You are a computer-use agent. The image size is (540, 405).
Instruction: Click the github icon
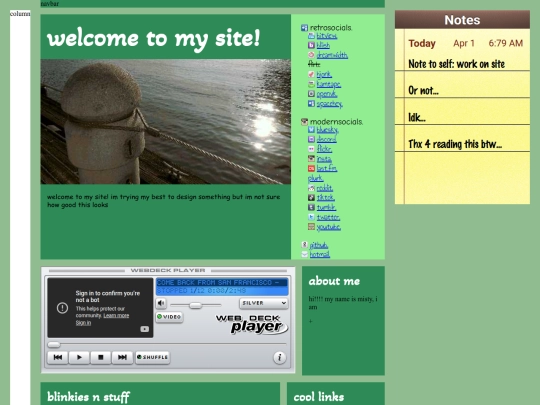(x=304, y=245)
